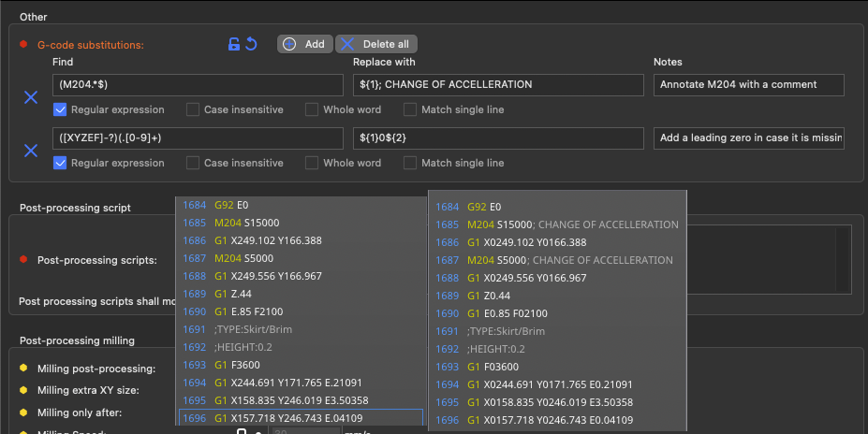
Task: Click the Find field containing (M204.*$)
Action: coord(199,84)
